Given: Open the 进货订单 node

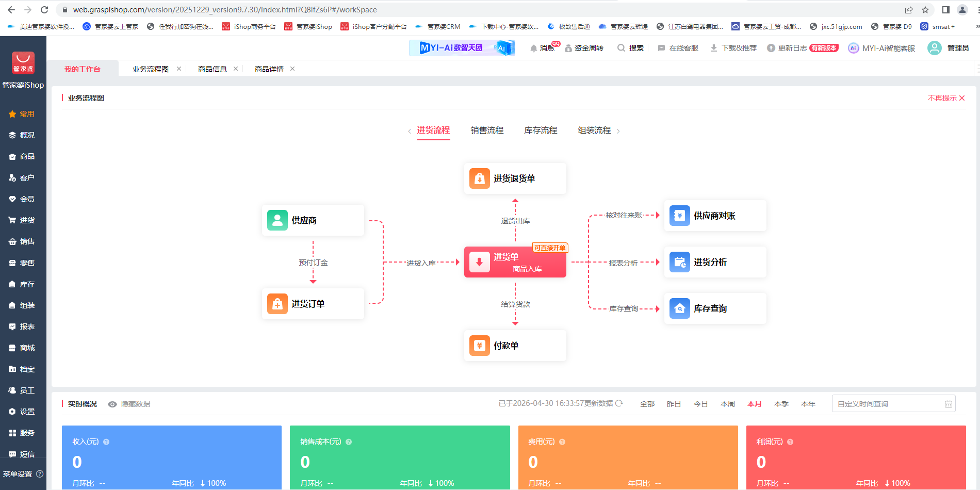Looking at the screenshot, I should coord(313,304).
